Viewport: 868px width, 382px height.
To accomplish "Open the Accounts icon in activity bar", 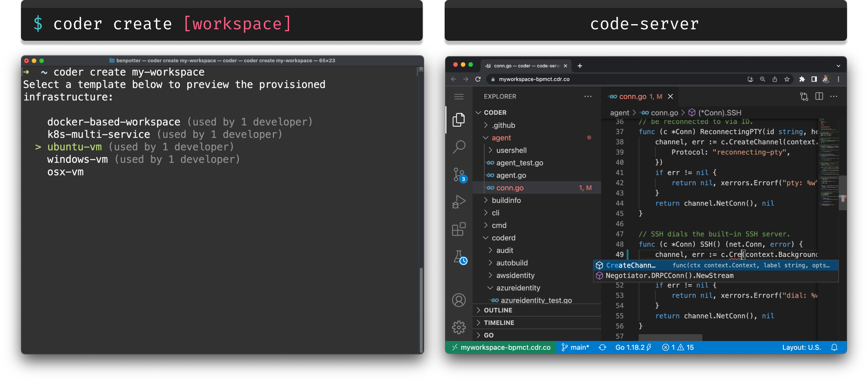I will point(459,300).
